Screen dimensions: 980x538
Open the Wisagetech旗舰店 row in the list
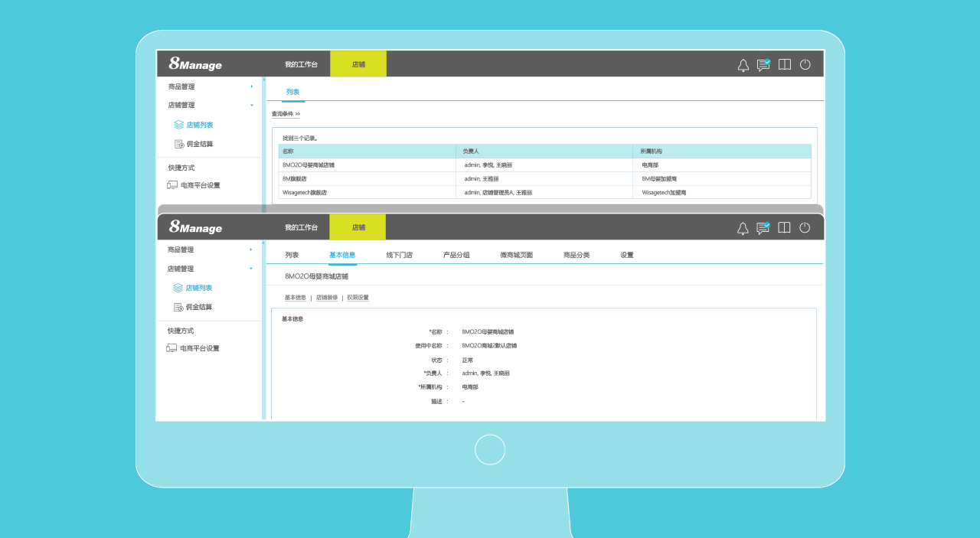tap(304, 192)
